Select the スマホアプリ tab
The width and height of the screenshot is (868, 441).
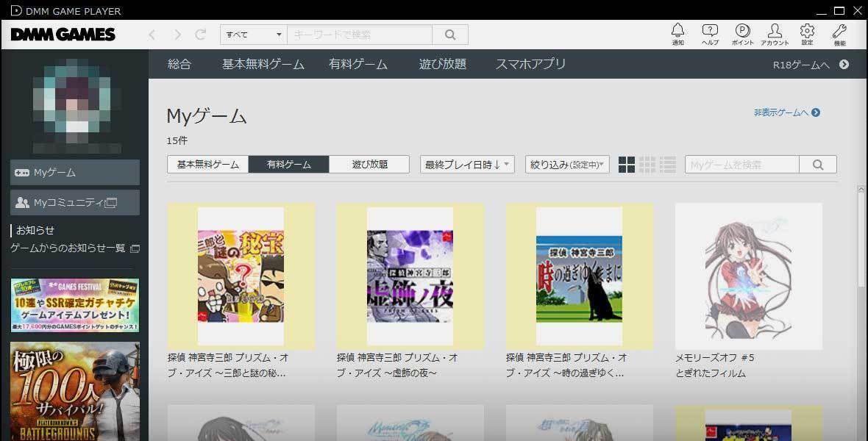pos(530,64)
